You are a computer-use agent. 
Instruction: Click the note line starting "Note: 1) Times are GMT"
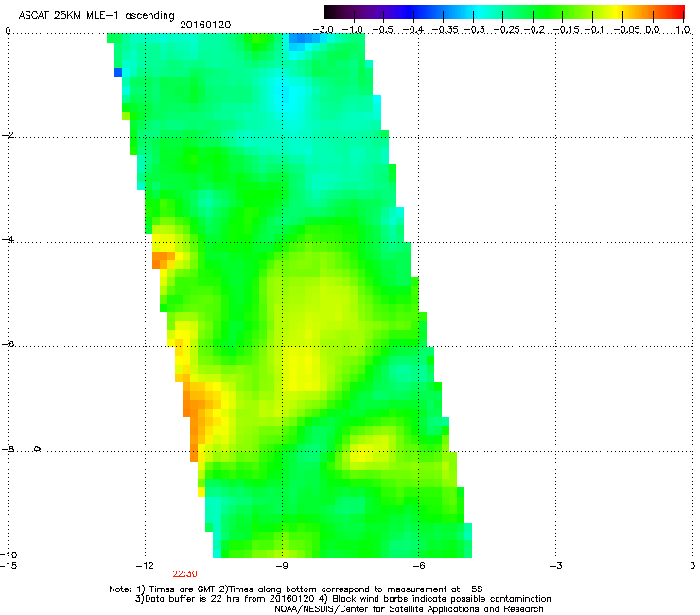coord(295,589)
